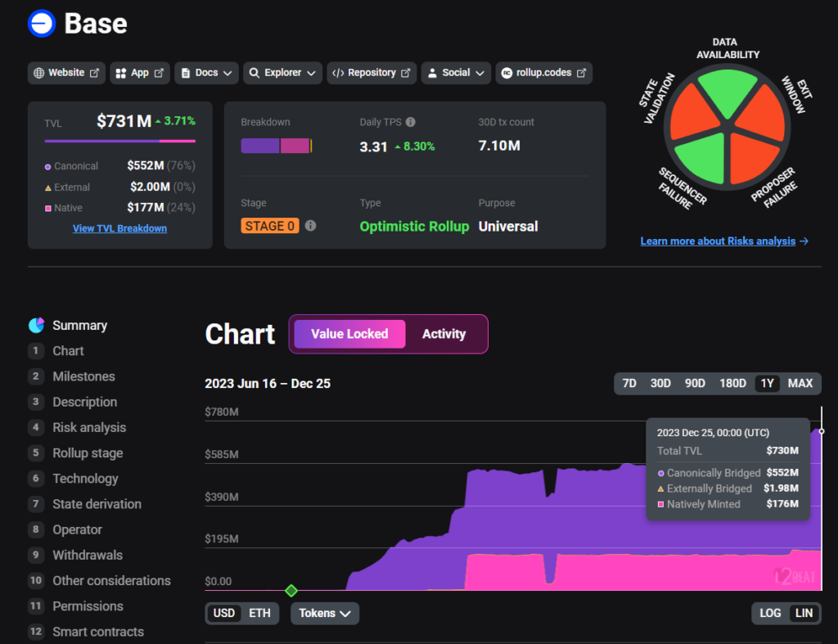Click the Stage 0 info icon
Image resolution: width=838 pixels, height=644 pixels.
click(x=310, y=226)
